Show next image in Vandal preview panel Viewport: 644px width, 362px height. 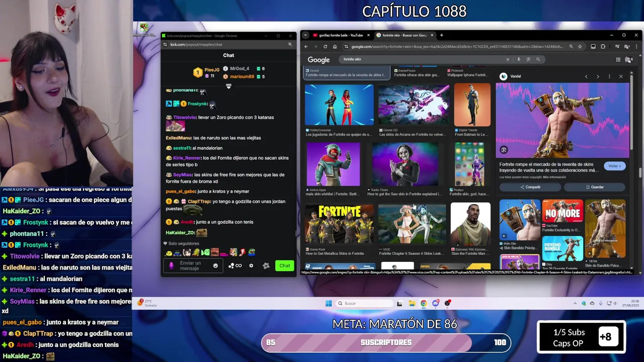(x=598, y=76)
